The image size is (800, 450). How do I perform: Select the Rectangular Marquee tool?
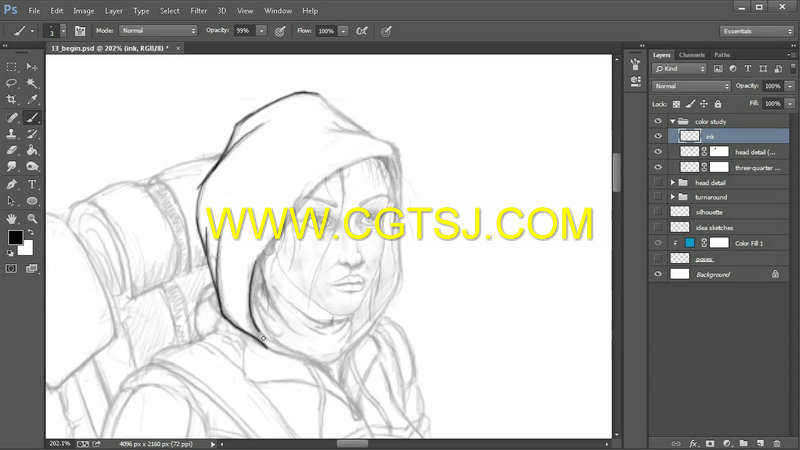(11, 67)
